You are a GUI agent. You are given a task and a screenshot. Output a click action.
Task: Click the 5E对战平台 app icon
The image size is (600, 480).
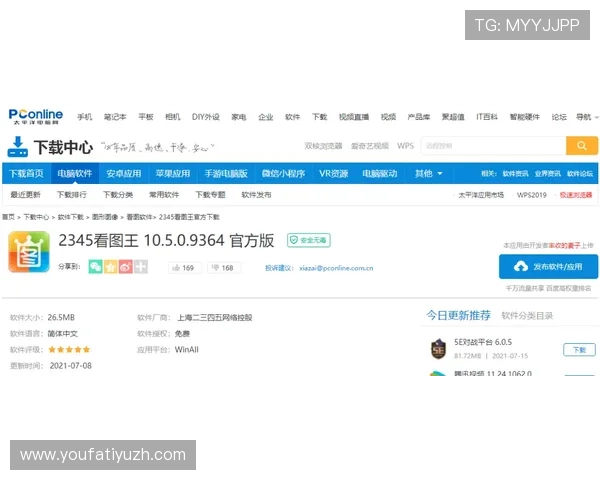[439, 349]
